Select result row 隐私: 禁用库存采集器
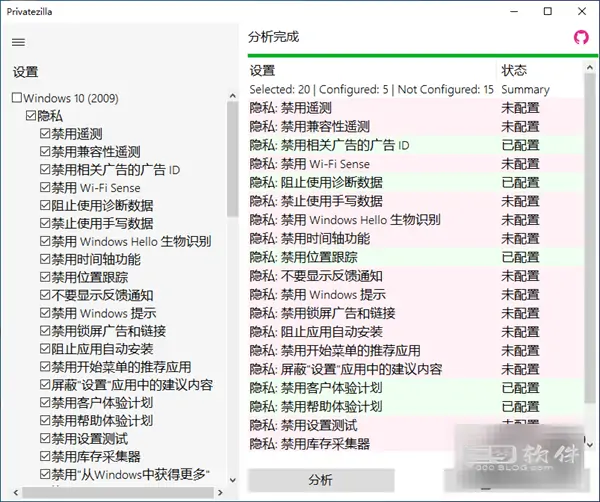The image size is (600, 502). pyautogui.click(x=416, y=444)
